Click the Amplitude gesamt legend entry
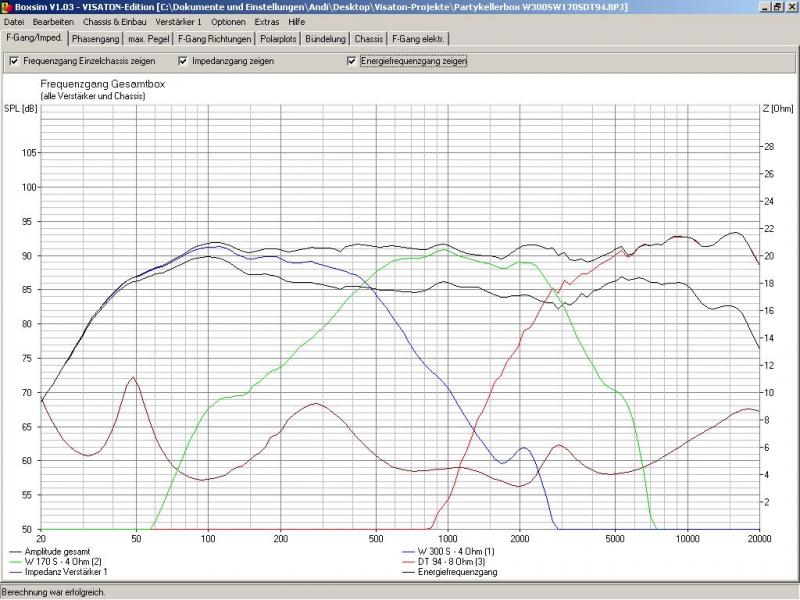 tap(50, 552)
